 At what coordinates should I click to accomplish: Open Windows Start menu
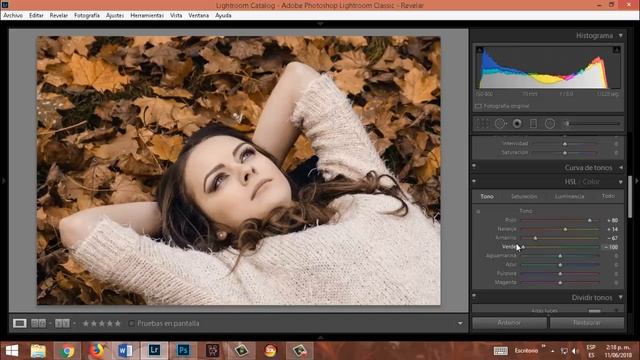pos(12,351)
